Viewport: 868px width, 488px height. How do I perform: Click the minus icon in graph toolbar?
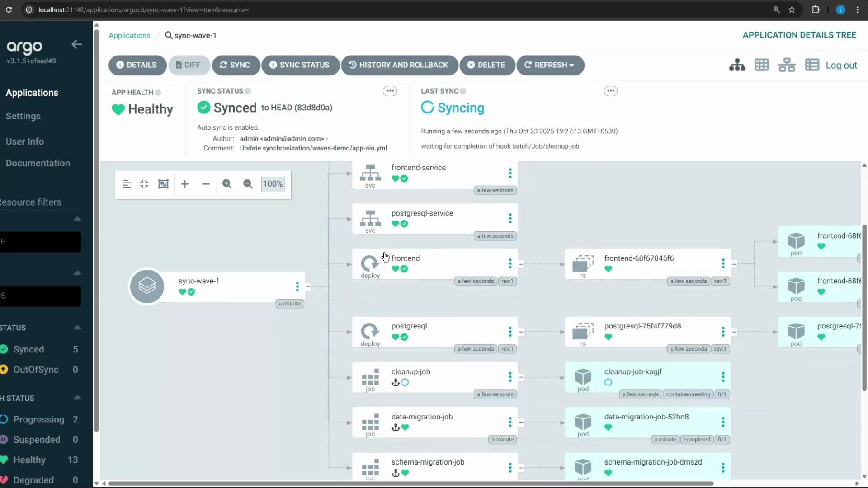(206, 184)
